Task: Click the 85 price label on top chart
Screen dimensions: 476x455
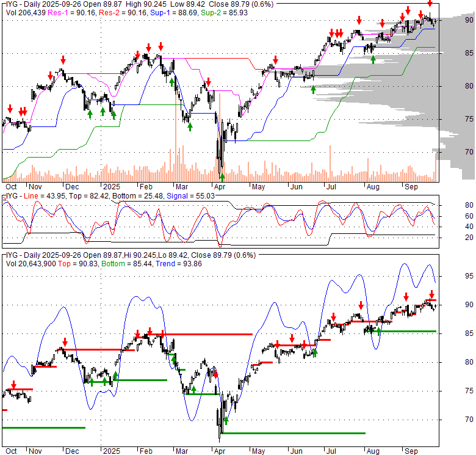Action: (x=469, y=53)
